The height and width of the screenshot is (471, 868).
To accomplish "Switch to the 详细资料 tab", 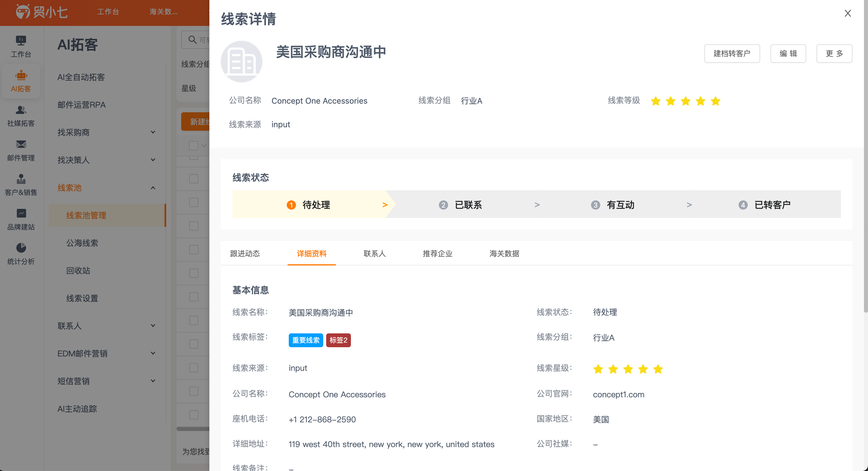I will (x=312, y=253).
